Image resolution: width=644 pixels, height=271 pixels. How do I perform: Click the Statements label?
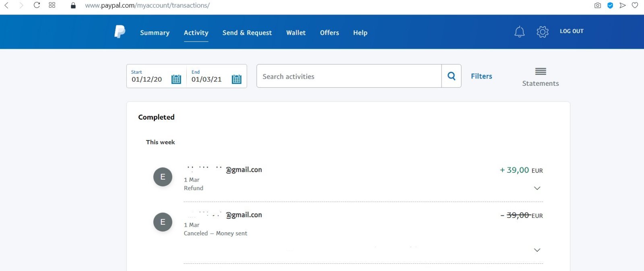(x=541, y=83)
